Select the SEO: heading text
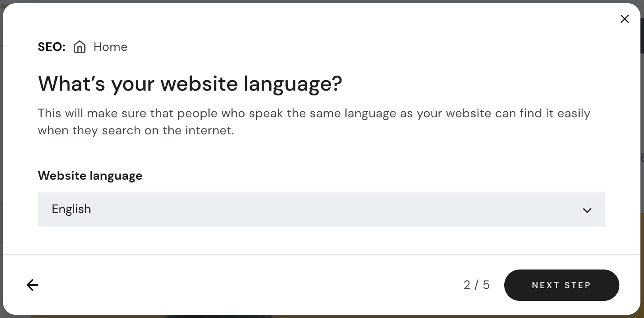This screenshot has width=644, height=318. [x=51, y=47]
